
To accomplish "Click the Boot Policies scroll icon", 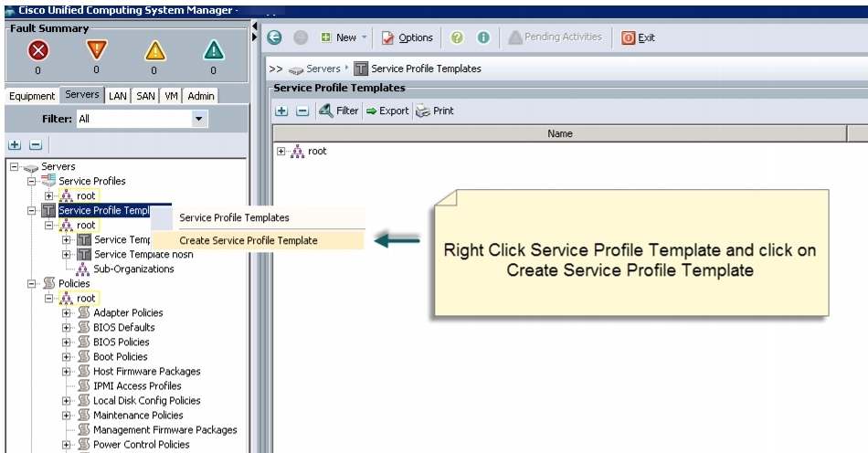I will point(83,357).
